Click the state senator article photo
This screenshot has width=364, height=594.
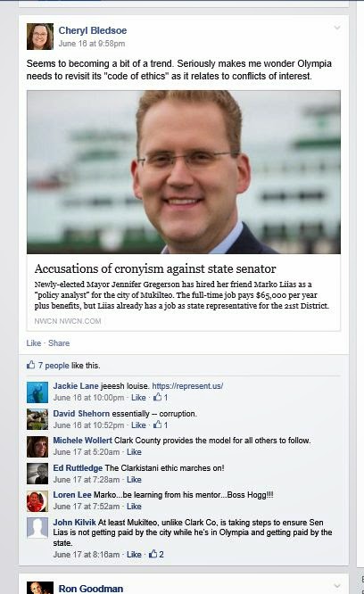[183, 172]
